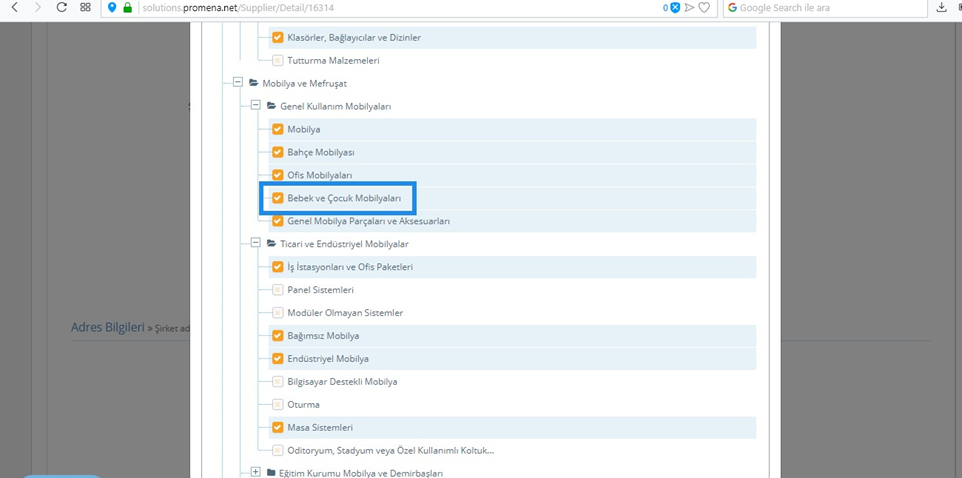This screenshot has width=962, height=478.
Task: Expand Eğitim Kurumu Mobilya ve Demirbaşları node
Action: point(256,471)
